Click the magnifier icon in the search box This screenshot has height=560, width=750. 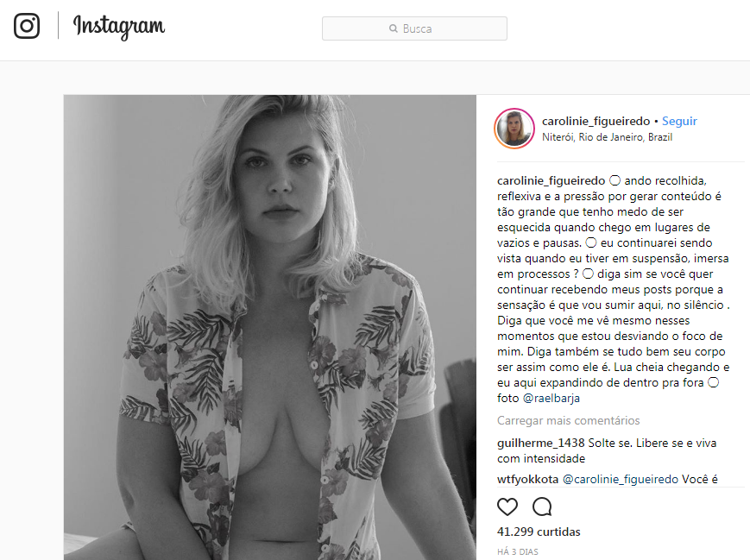394,28
